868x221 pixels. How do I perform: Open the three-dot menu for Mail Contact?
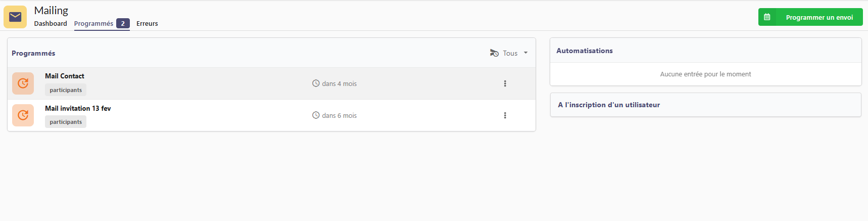point(505,83)
